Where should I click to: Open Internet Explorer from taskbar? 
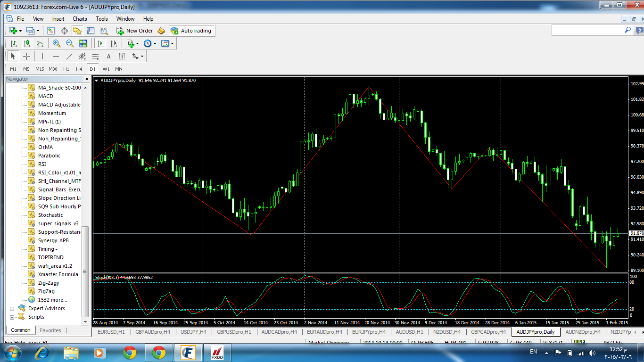point(42,352)
